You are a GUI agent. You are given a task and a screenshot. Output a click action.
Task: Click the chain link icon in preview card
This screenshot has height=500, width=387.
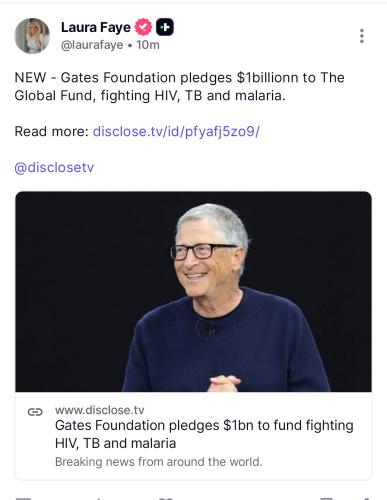[35, 412]
